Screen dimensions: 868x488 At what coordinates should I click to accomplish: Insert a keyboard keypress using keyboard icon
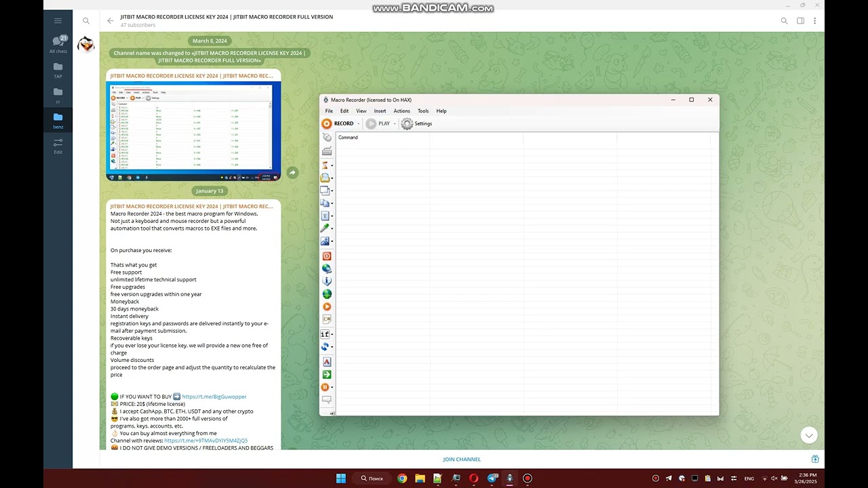[x=327, y=151]
